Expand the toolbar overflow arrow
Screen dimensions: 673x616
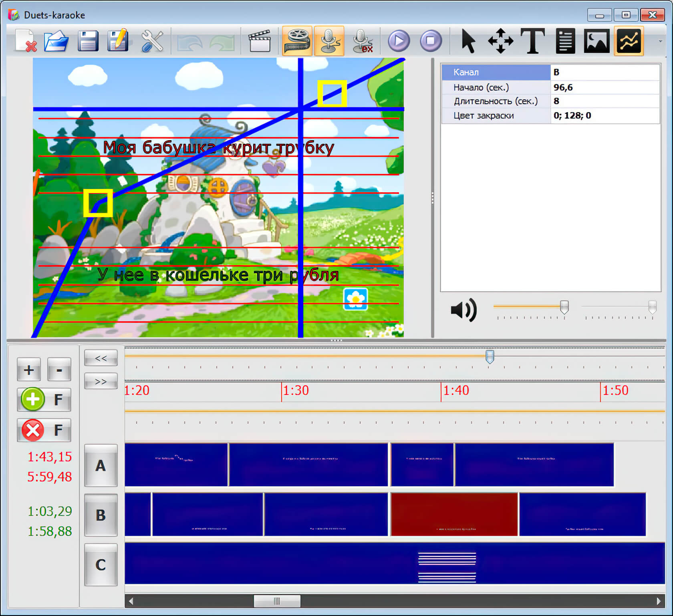pyautogui.click(x=661, y=41)
